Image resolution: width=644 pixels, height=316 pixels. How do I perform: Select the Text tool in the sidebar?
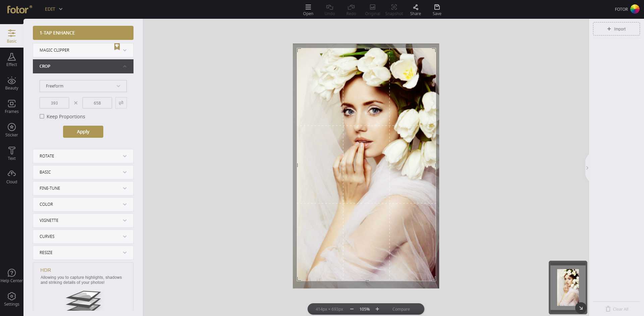[x=12, y=153]
